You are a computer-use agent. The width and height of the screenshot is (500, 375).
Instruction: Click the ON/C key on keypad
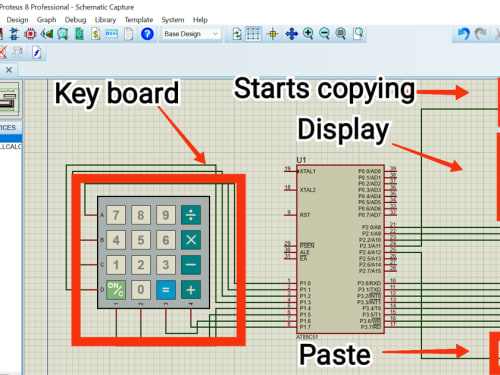[116, 289]
